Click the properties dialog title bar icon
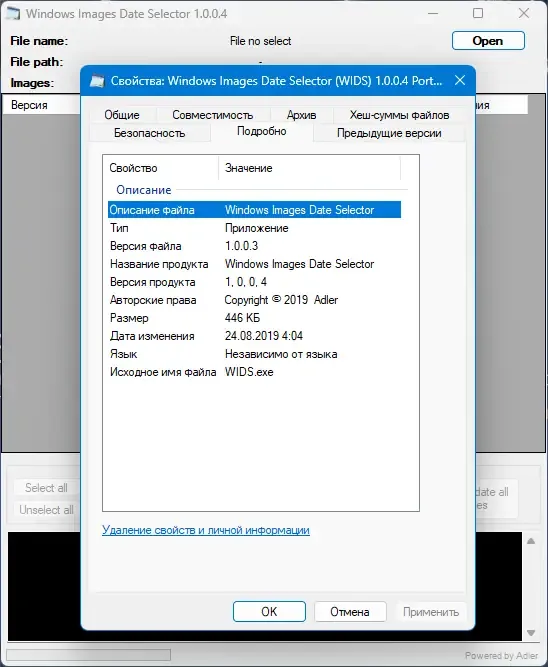Viewport: 548px width, 667px height. pos(97,81)
